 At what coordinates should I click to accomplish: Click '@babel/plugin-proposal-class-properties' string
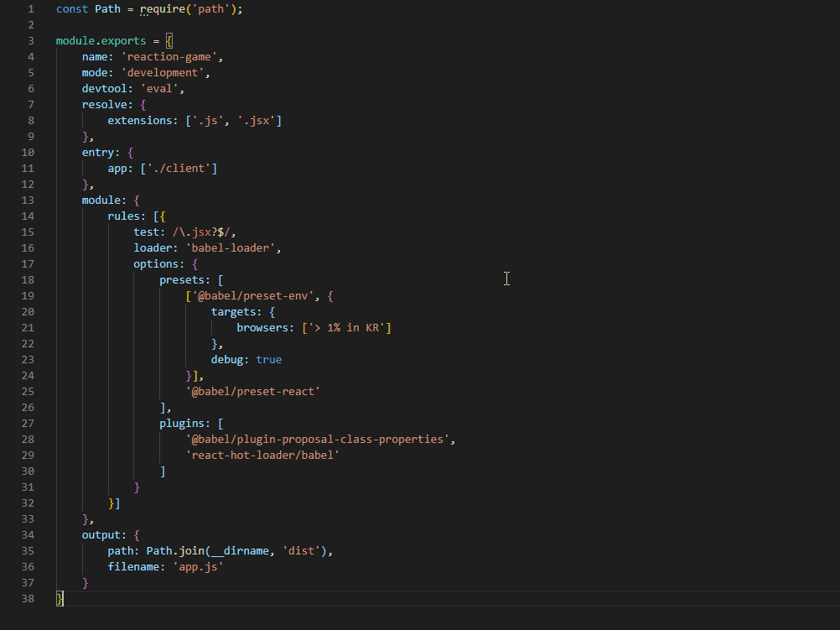(318, 439)
